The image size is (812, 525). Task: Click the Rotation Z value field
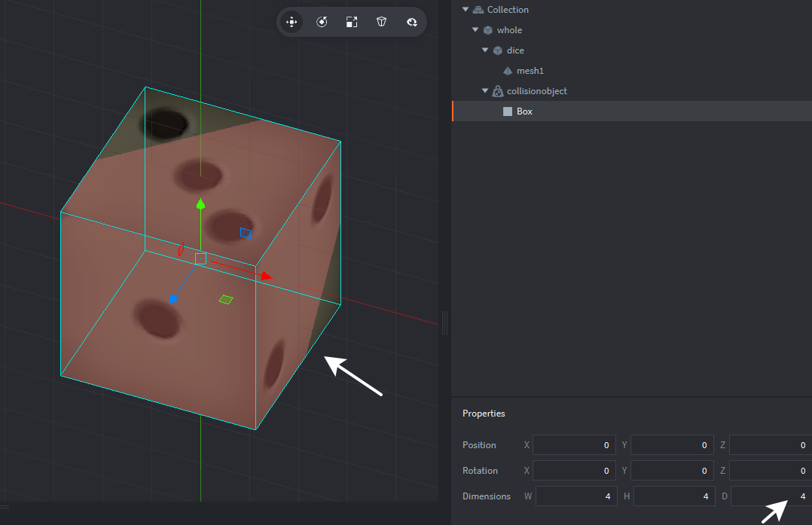[769, 470]
